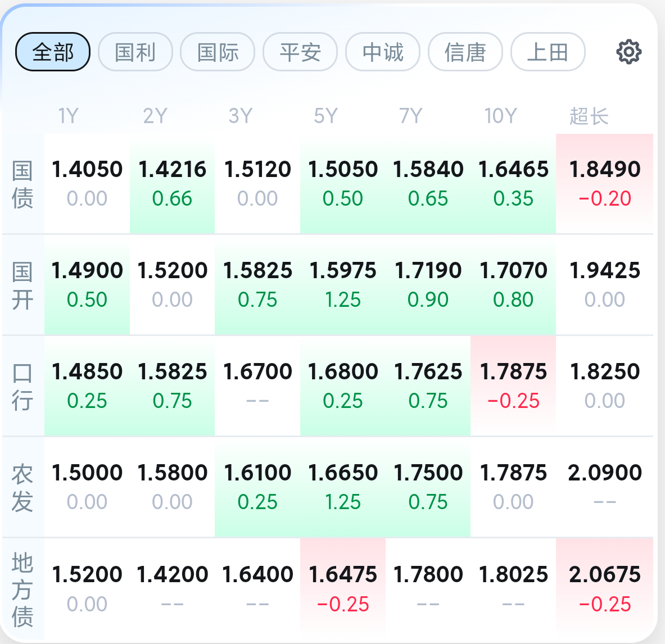665x644 pixels.
Task: Click the 超长 column header
Action: pos(589,116)
